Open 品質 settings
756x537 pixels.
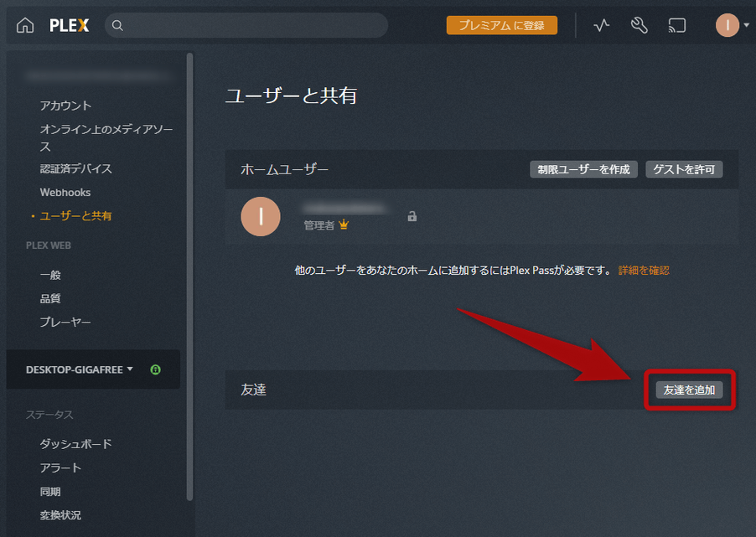[50, 298]
